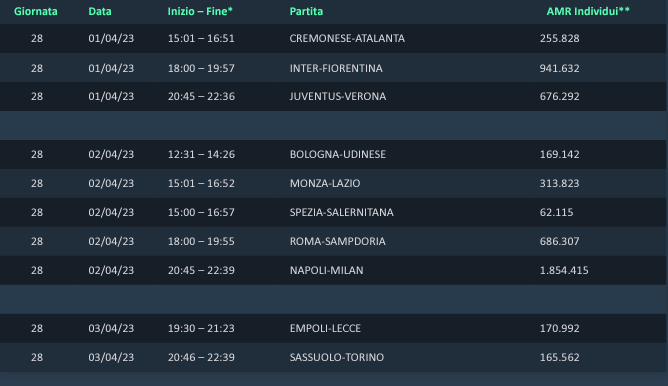Click the 62.115 audience value

tap(556, 212)
